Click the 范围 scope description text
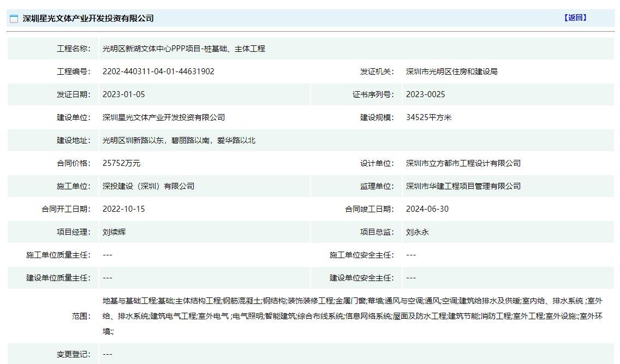The height and width of the screenshot is (364, 620). click(x=352, y=316)
